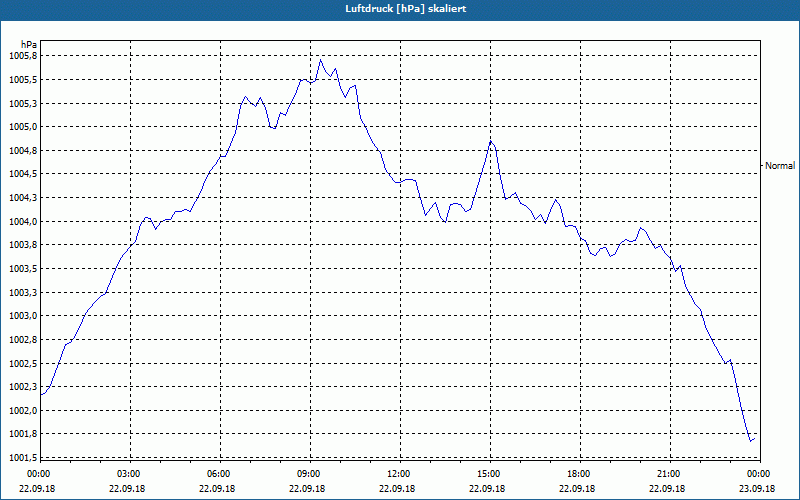Click the 15:00 time axis label
The width and height of the screenshot is (800, 500).
pyautogui.click(x=488, y=474)
